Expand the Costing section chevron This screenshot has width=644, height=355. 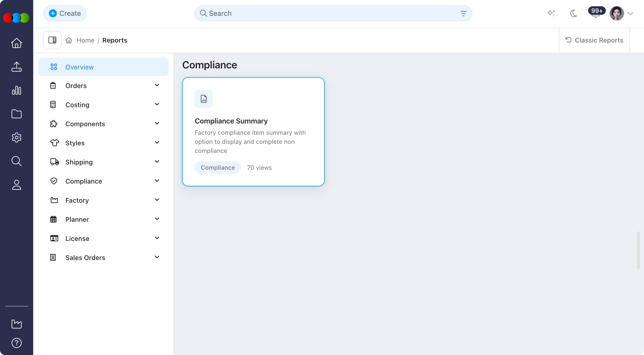click(x=157, y=104)
